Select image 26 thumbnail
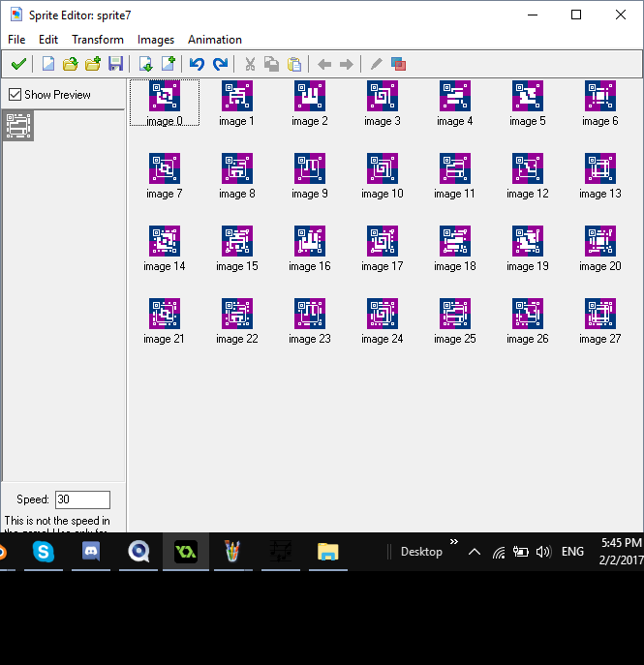The image size is (644, 665). pyautogui.click(x=528, y=314)
